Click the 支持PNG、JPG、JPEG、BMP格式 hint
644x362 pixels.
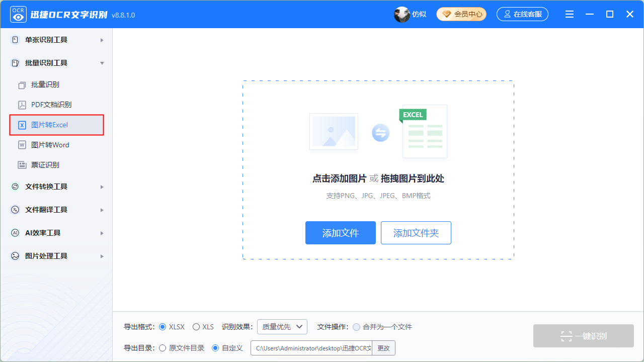(x=378, y=196)
